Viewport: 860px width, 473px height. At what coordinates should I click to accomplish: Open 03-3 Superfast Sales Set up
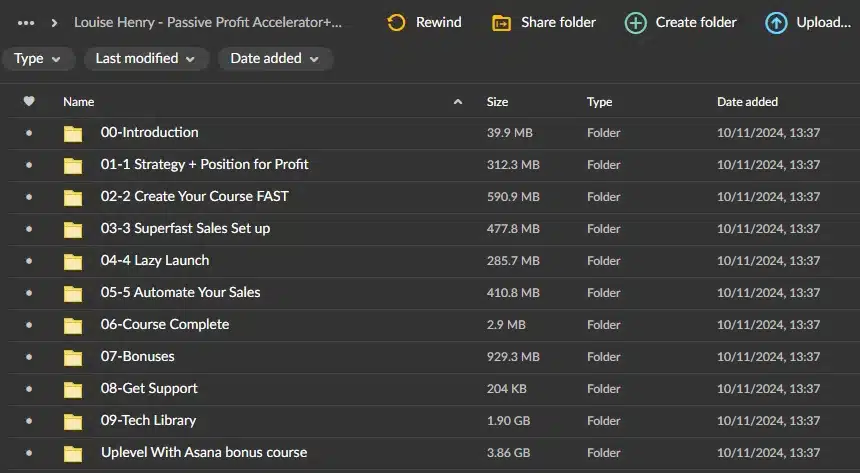tap(185, 228)
